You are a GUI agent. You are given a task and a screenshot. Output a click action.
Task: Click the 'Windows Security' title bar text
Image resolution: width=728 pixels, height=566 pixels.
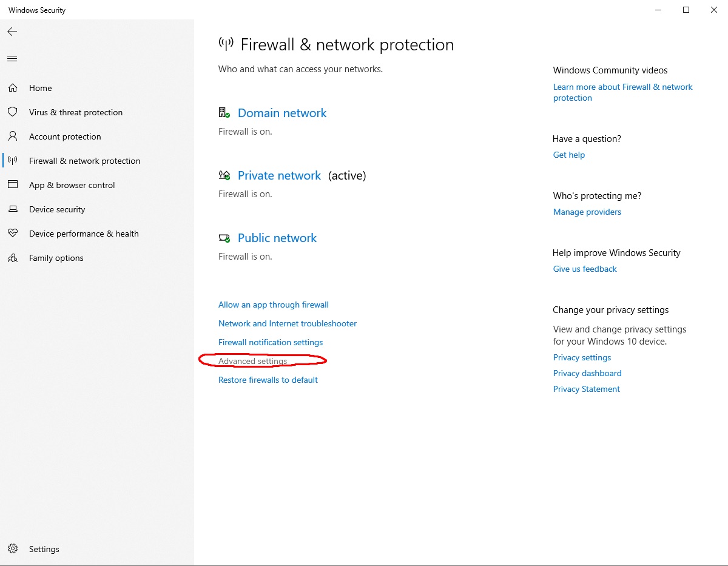(37, 10)
